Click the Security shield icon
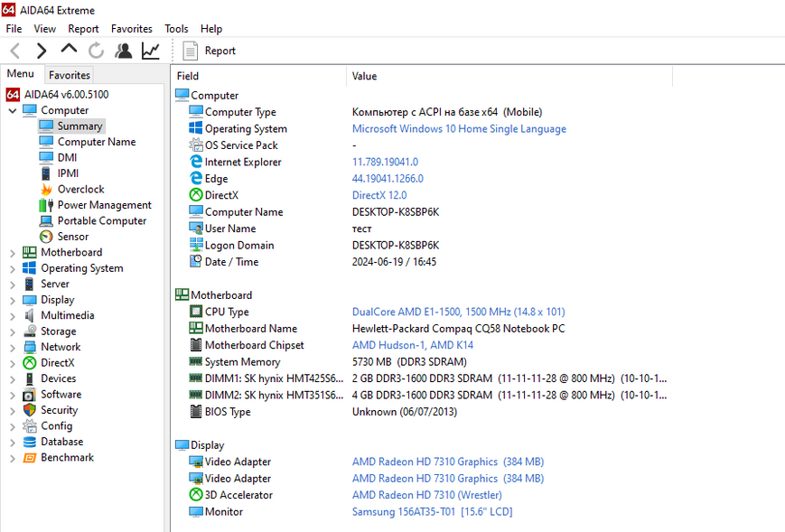 click(30, 410)
